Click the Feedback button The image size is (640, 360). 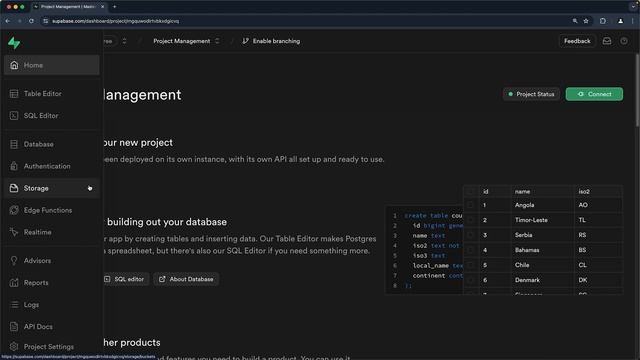click(x=577, y=41)
